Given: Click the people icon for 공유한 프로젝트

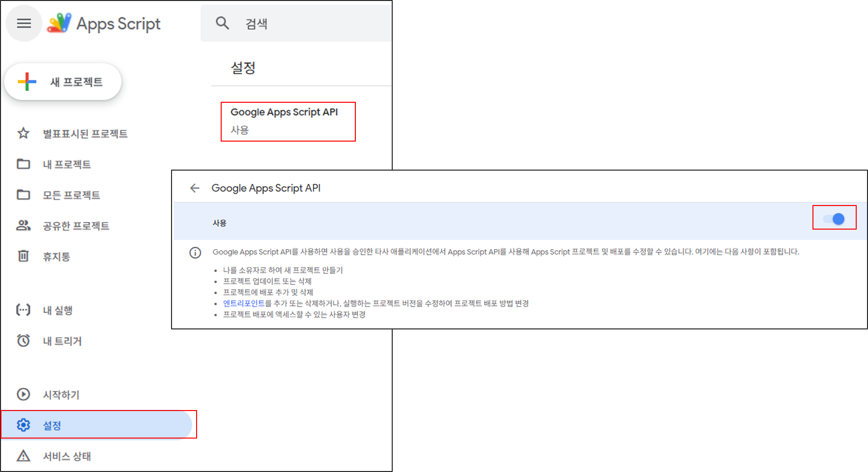Looking at the screenshot, I should [23, 225].
